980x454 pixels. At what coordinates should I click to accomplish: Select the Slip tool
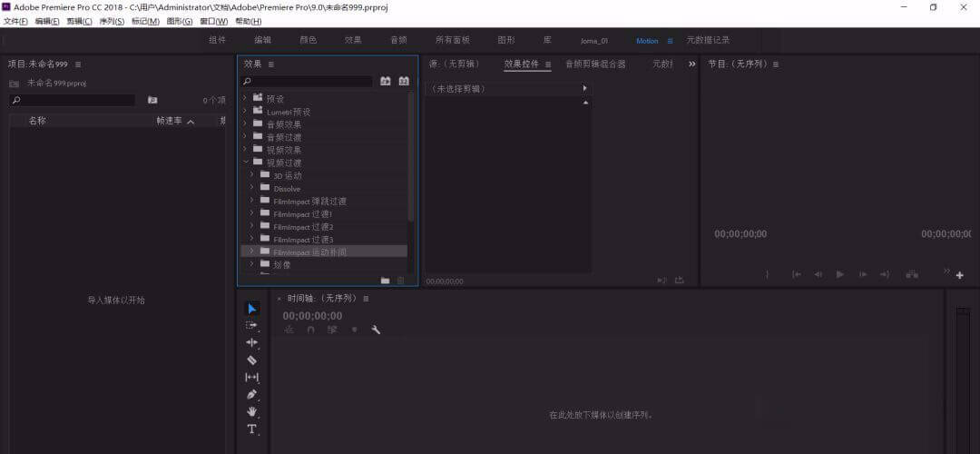click(x=252, y=377)
